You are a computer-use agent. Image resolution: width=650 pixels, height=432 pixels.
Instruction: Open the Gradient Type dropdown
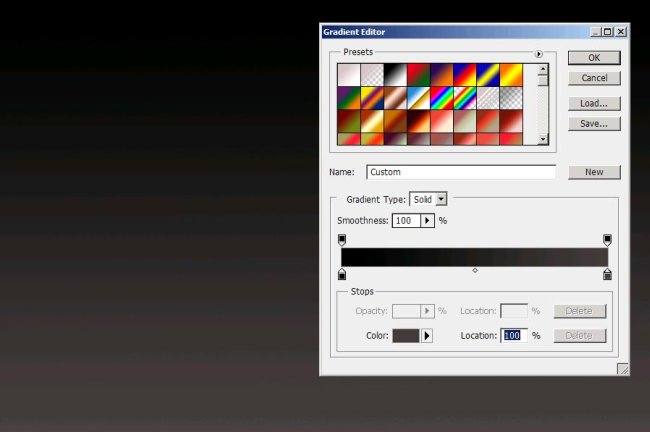pos(441,200)
